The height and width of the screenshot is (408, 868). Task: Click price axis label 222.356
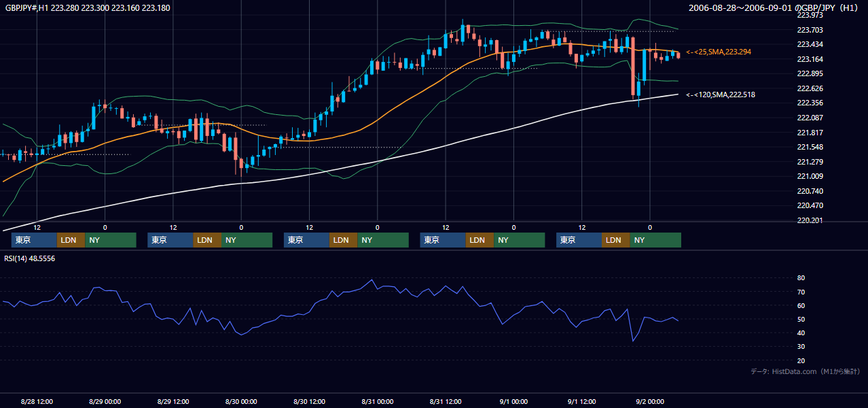tap(809, 103)
